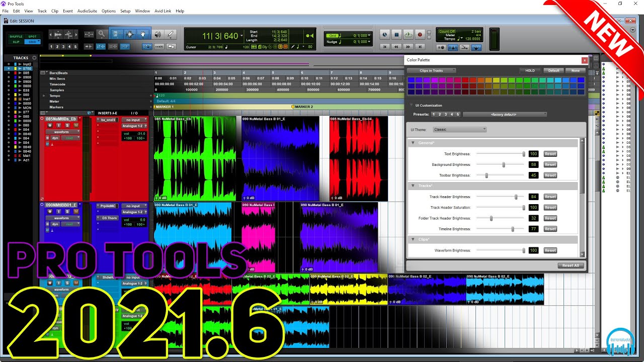This screenshot has height=362, width=644.
Task: Open the Setup menu
Action: tap(125, 11)
